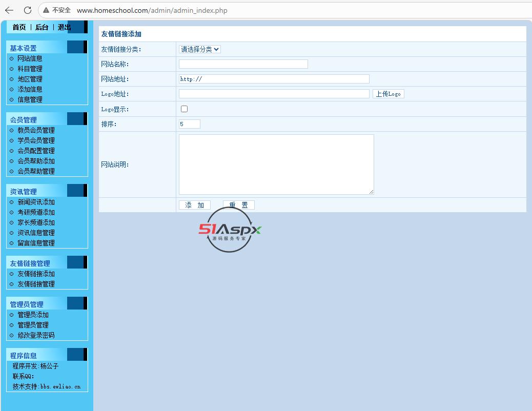
Task: Click the 程序开发:杨公子 text
Action: point(36,366)
